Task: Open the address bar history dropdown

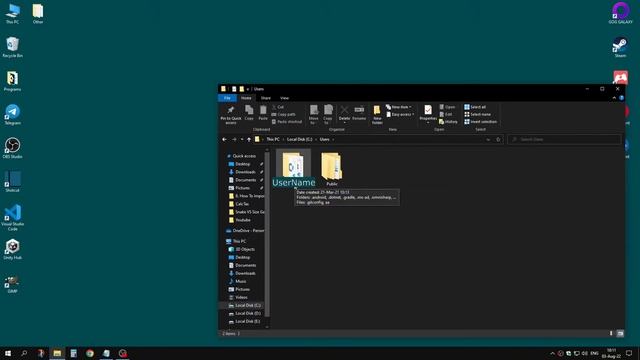Action: click(488, 140)
